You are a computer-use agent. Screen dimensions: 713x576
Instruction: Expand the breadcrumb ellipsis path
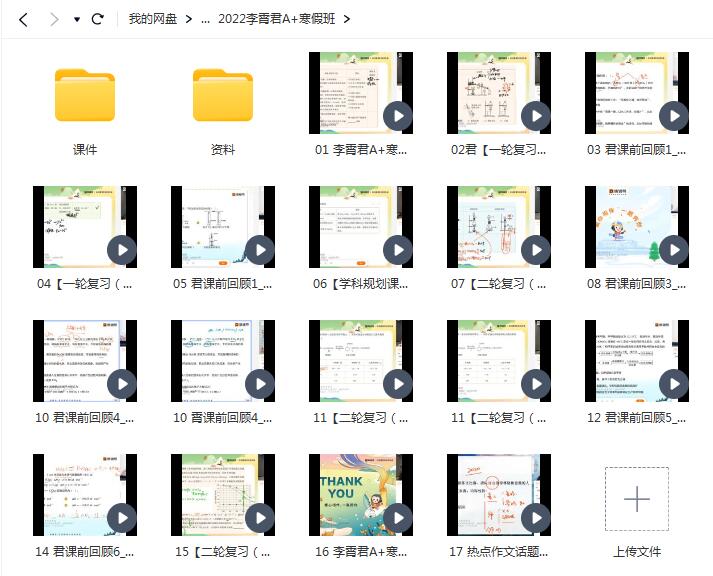tap(205, 19)
